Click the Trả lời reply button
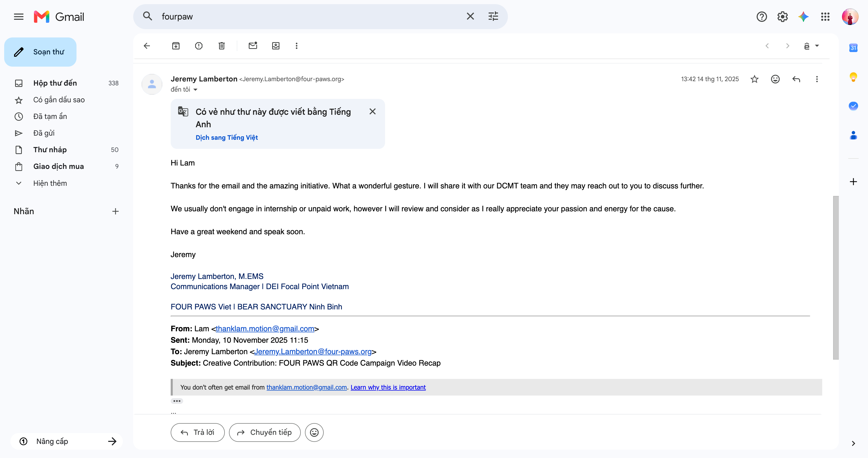 (x=197, y=432)
